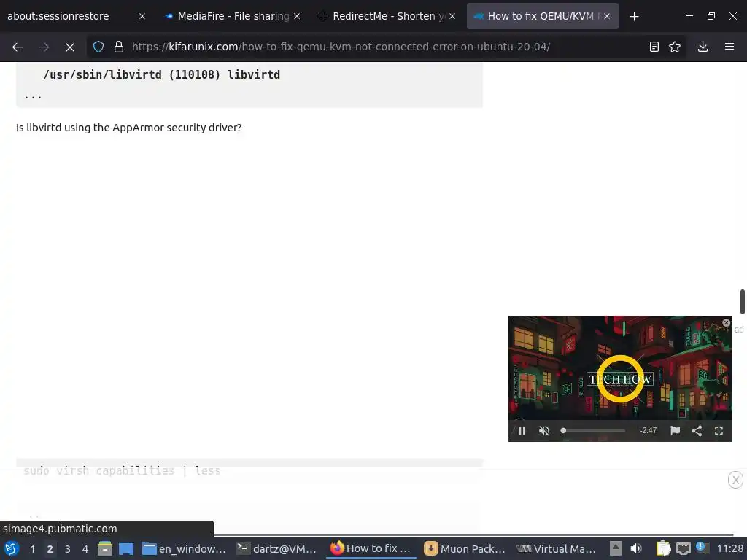Viewport: 747px width, 560px height.
Task: Click 'Is libvirtd using the AppArmor' paragraph
Action: pos(128,128)
